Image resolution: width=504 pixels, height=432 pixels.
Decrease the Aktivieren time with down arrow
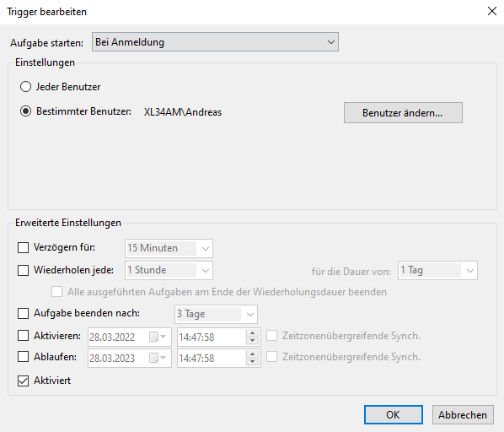(252, 341)
